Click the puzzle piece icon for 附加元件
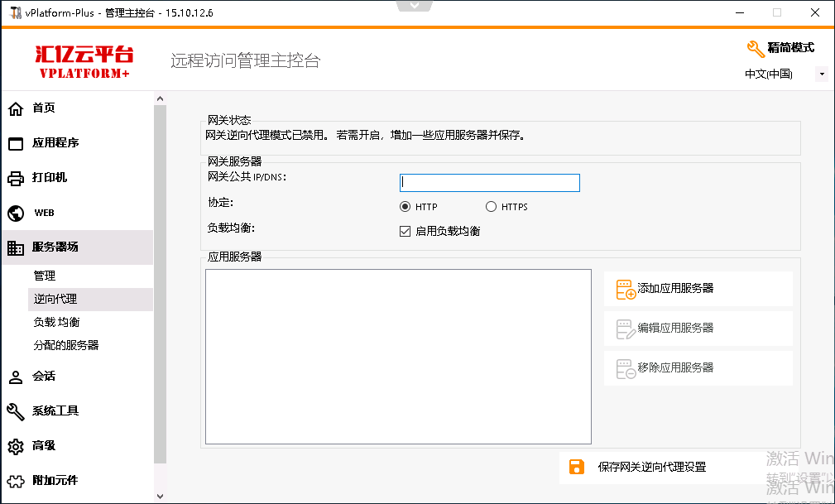The height and width of the screenshot is (504, 835). click(x=16, y=481)
